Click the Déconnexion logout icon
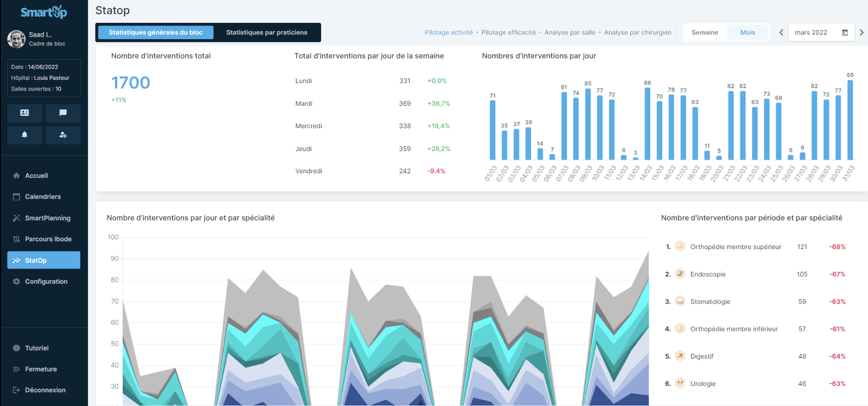The image size is (868, 406). click(x=17, y=390)
